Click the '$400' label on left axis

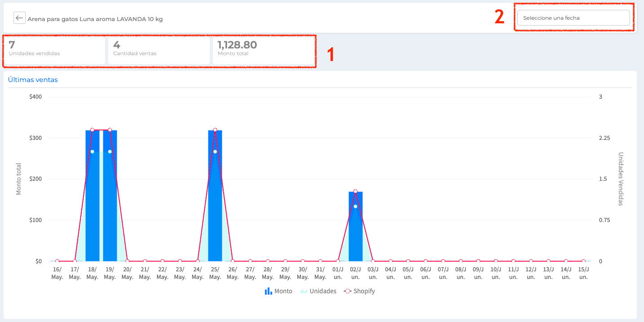35,97
